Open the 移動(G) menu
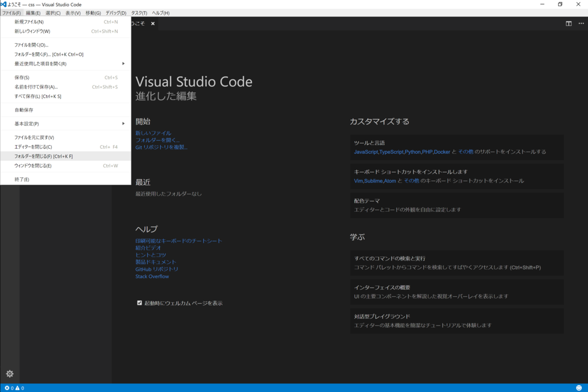 pyautogui.click(x=93, y=13)
